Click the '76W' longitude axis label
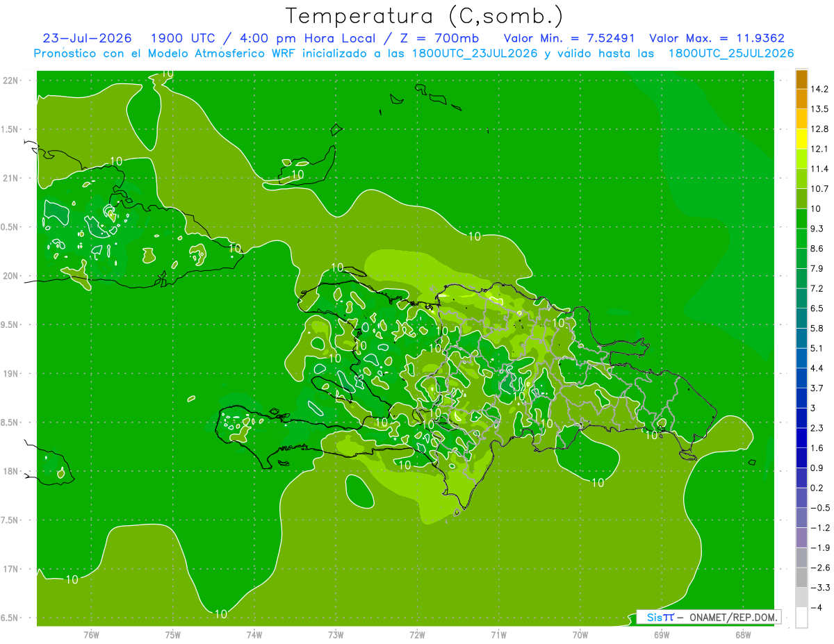This screenshot has height=644, width=834. point(91,634)
